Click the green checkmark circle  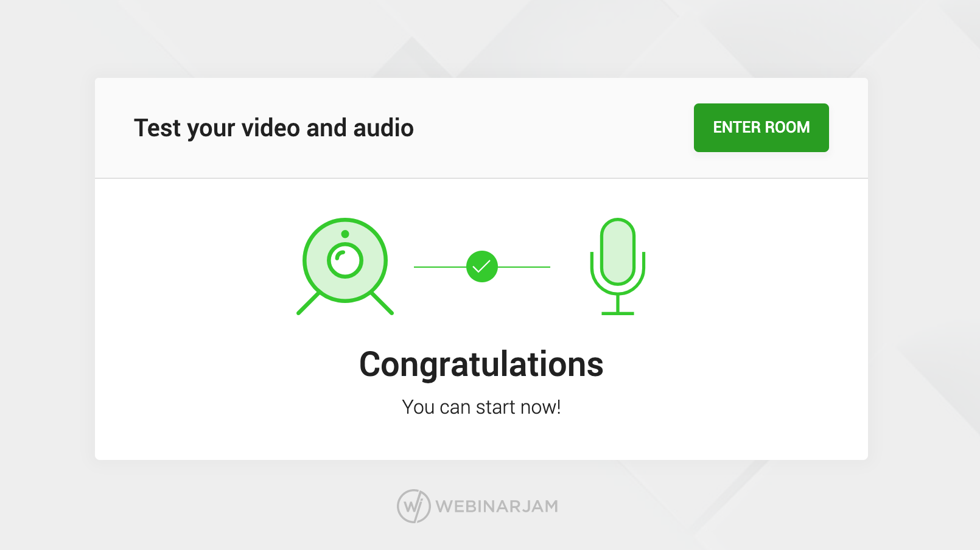pyautogui.click(x=482, y=266)
